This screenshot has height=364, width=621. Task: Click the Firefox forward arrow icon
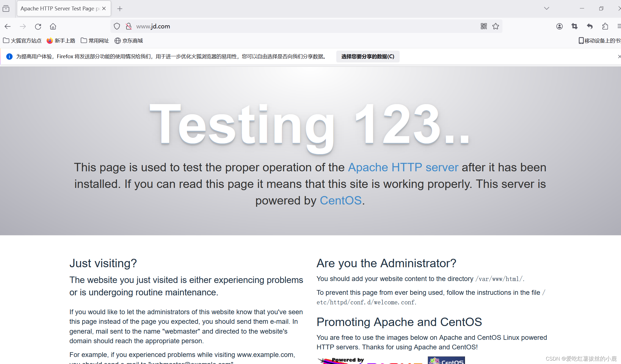(23, 26)
